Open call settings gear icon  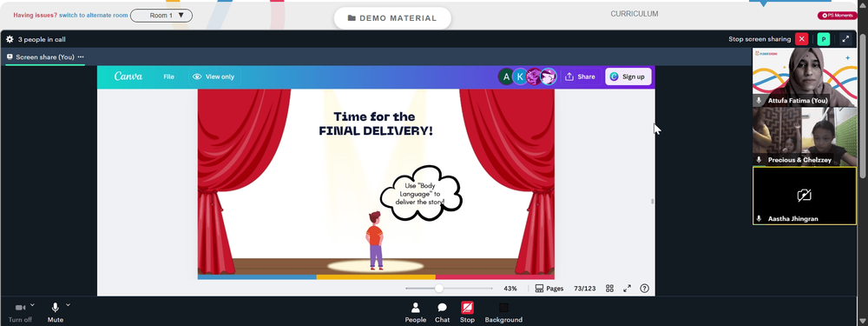10,39
